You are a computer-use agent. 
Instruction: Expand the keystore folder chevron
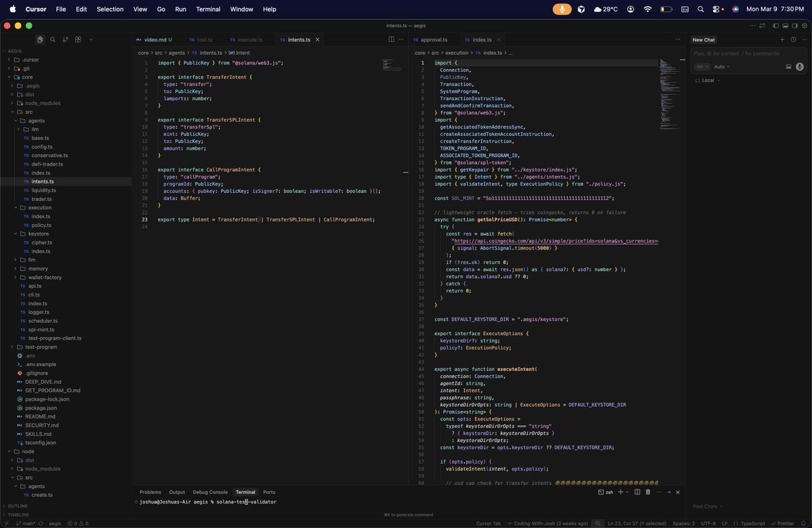pyautogui.click(x=15, y=234)
